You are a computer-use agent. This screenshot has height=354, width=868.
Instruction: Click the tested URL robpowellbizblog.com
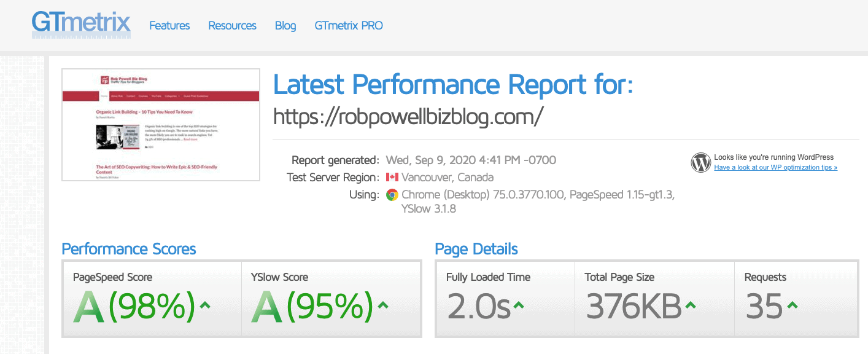pyautogui.click(x=407, y=116)
